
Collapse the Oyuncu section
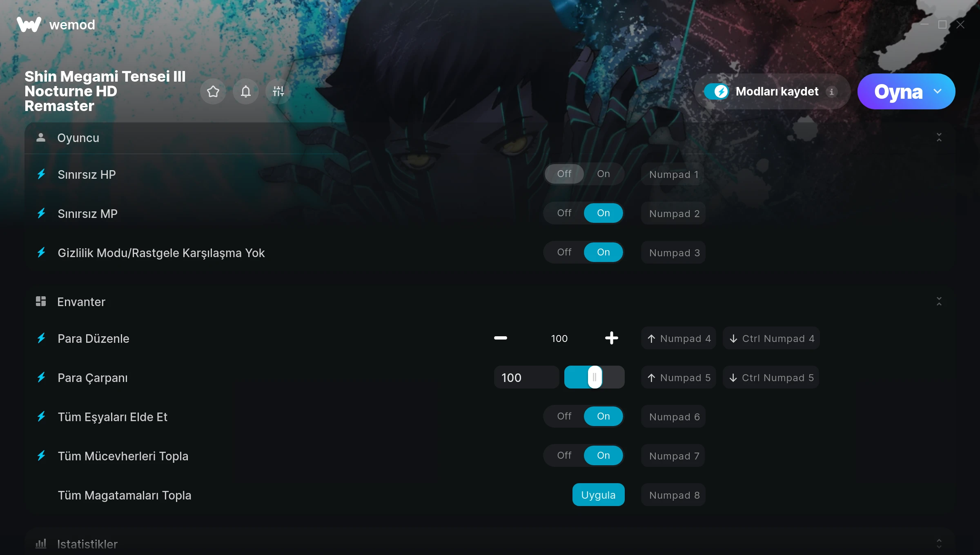(x=939, y=138)
